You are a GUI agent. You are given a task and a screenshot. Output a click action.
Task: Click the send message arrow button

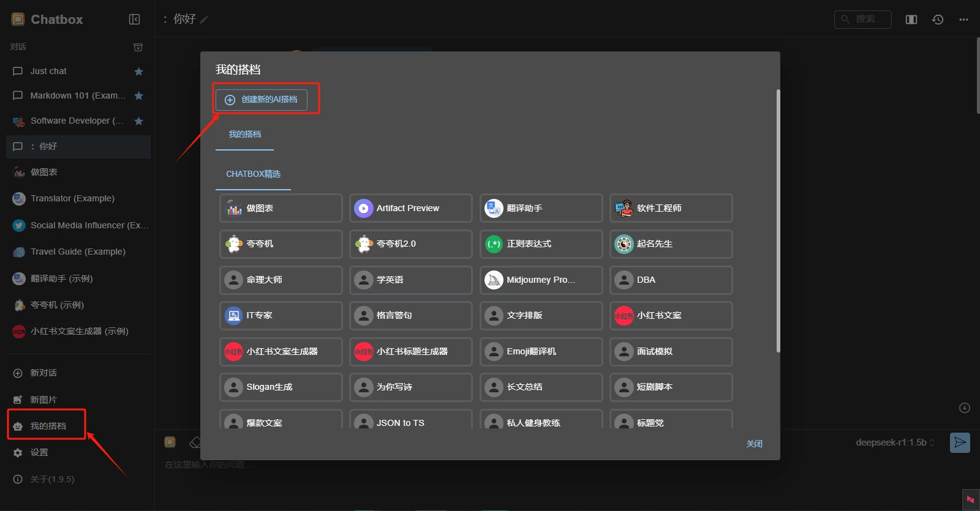[960, 442]
